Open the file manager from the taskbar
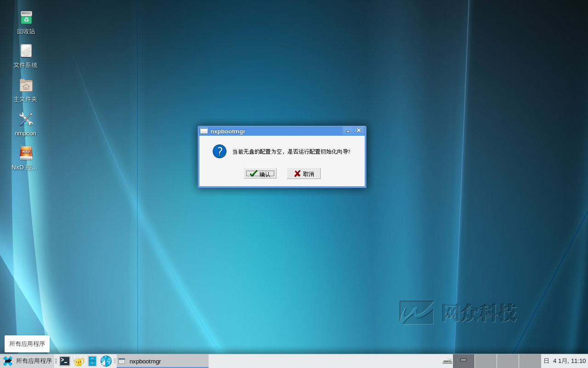The image size is (588, 368). click(x=92, y=361)
